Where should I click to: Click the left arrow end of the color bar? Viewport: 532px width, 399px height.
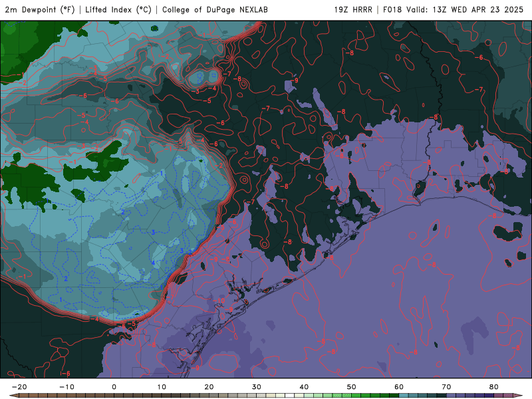pos(14,396)
